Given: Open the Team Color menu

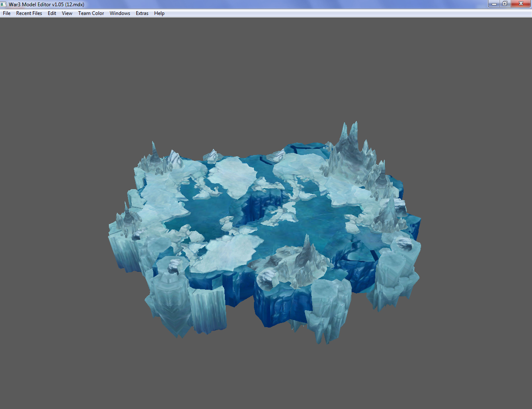Looking at the screenshot, I should coord(91,13).
